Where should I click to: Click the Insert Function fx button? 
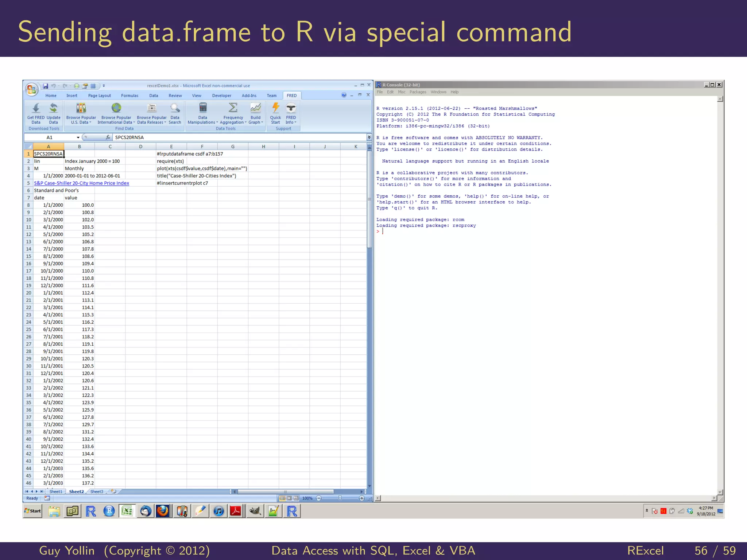tap(108, 137)
